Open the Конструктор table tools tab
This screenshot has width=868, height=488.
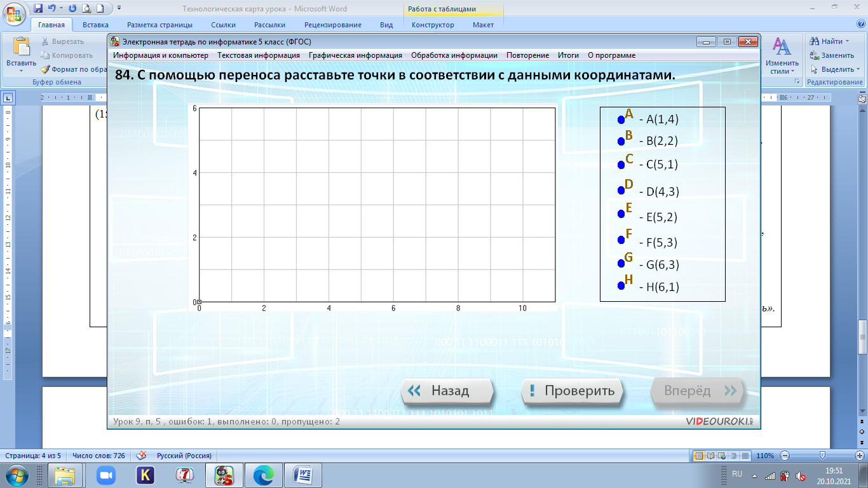tap(433, 25)
